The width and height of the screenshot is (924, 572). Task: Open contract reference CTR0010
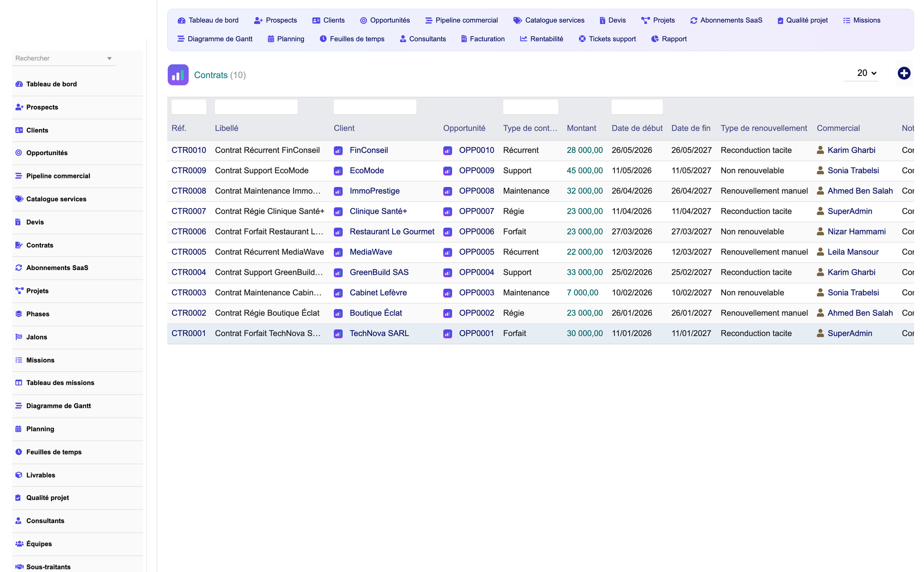coord(189,150)
